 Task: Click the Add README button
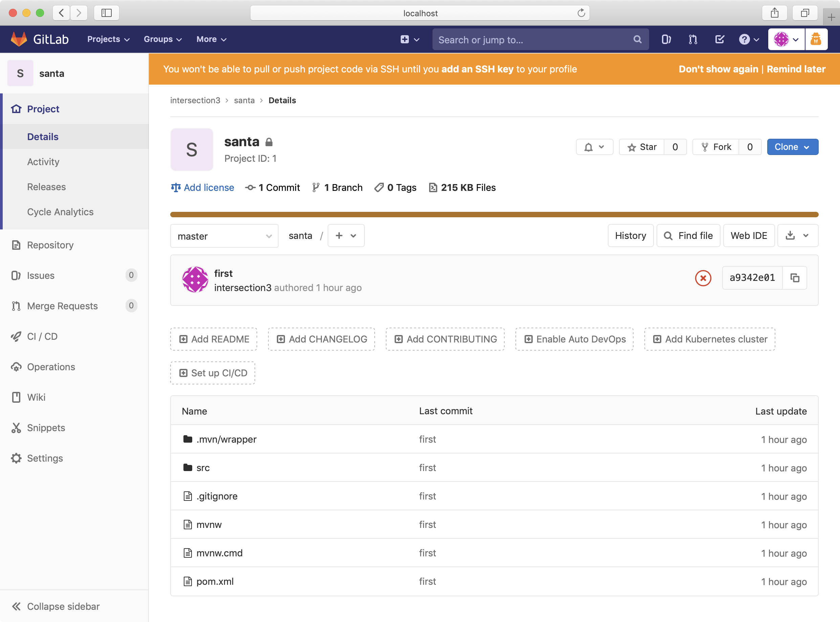(x=214, y=339)
